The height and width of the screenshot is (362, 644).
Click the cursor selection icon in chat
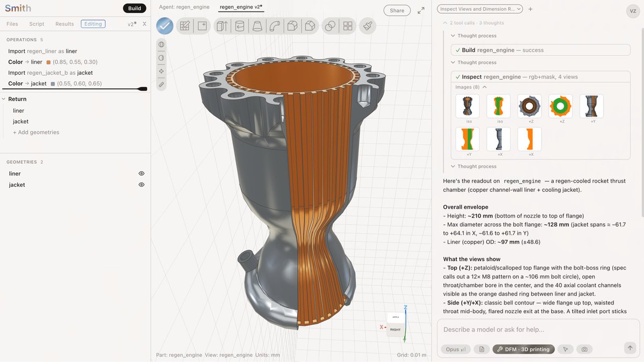[x=565, y=349]
